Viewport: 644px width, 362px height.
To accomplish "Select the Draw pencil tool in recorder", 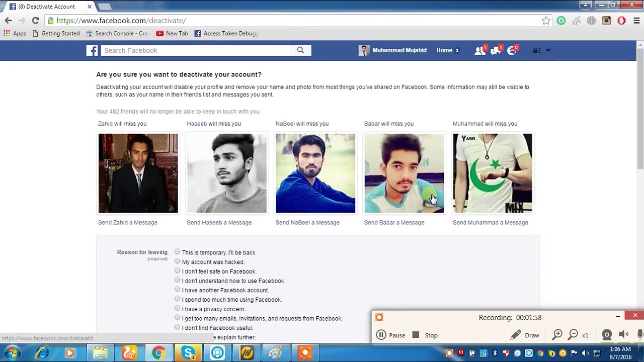I will click(x=525, y=335).
